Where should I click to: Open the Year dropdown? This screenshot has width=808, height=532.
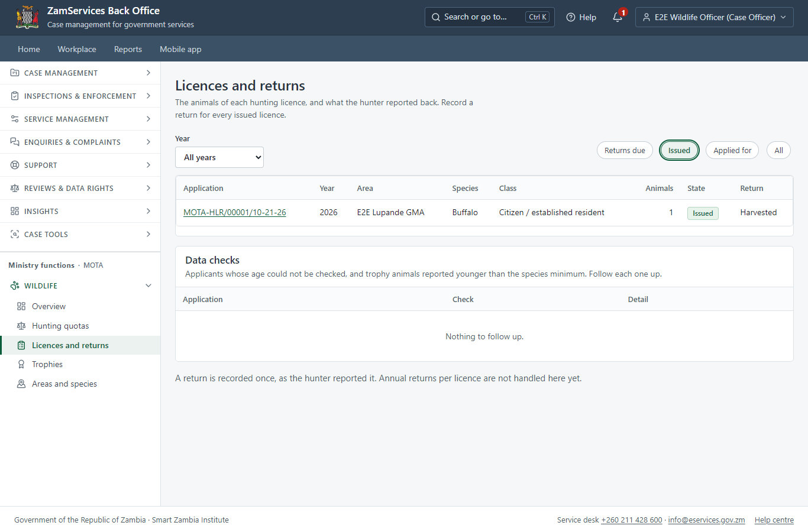tap(219, 157)
